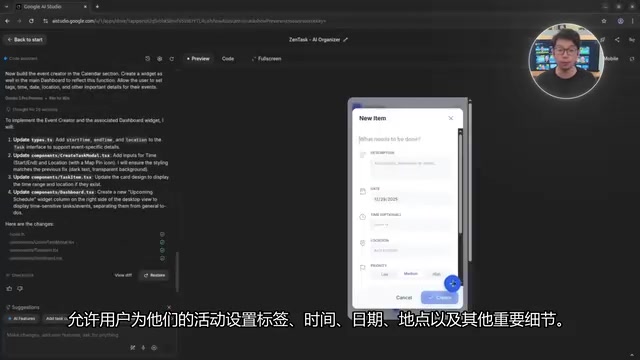Image resolution: width=640 pixels, height=360 pixels.
Task: Open browser profile avatar menu
Action: click(x=620, y=21)
